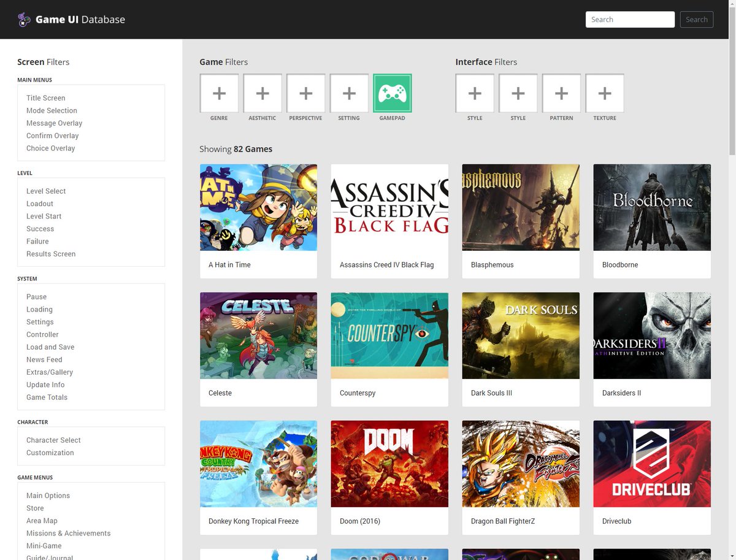The image size is (736, 560).
Task: Add a Perspective game filter
Action: [x=305, y=93]
